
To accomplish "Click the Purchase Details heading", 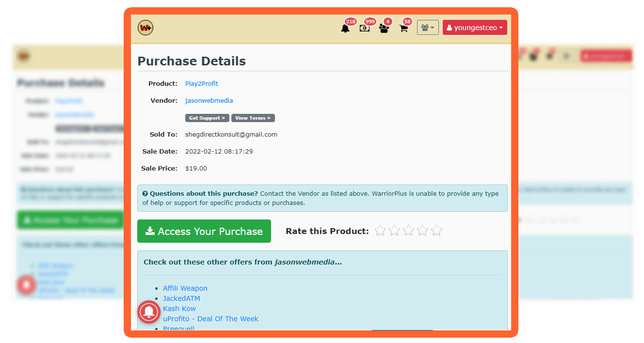I will [x=192, y=61].
